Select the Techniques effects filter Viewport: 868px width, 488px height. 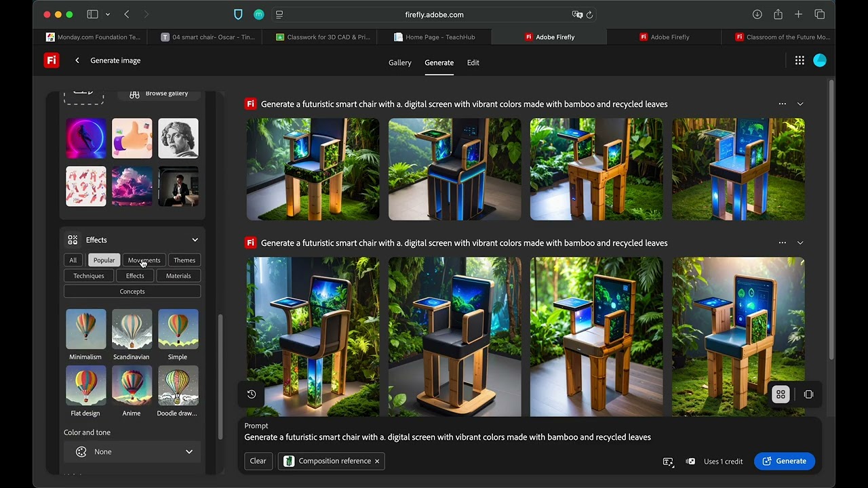[x=89, y=276]
